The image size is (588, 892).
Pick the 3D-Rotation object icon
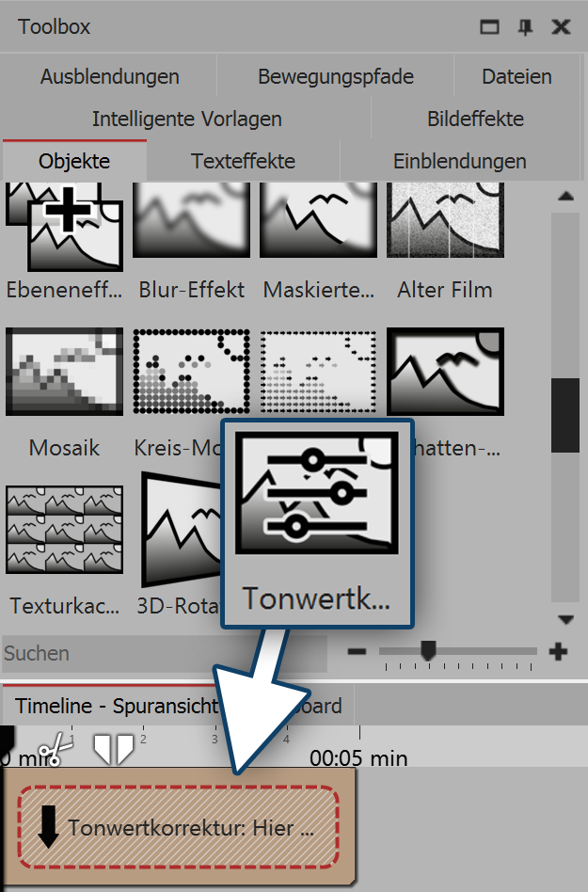point(181,529)
